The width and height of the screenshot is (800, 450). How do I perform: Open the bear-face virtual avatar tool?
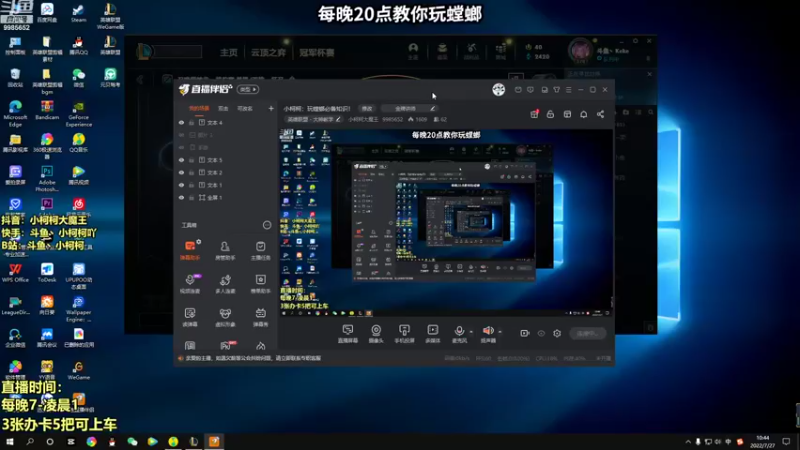pyautogui.click(x=225, y=316)
